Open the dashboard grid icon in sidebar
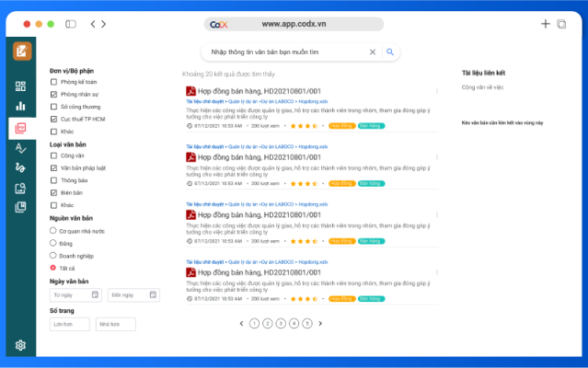 [x=20, y=86]
